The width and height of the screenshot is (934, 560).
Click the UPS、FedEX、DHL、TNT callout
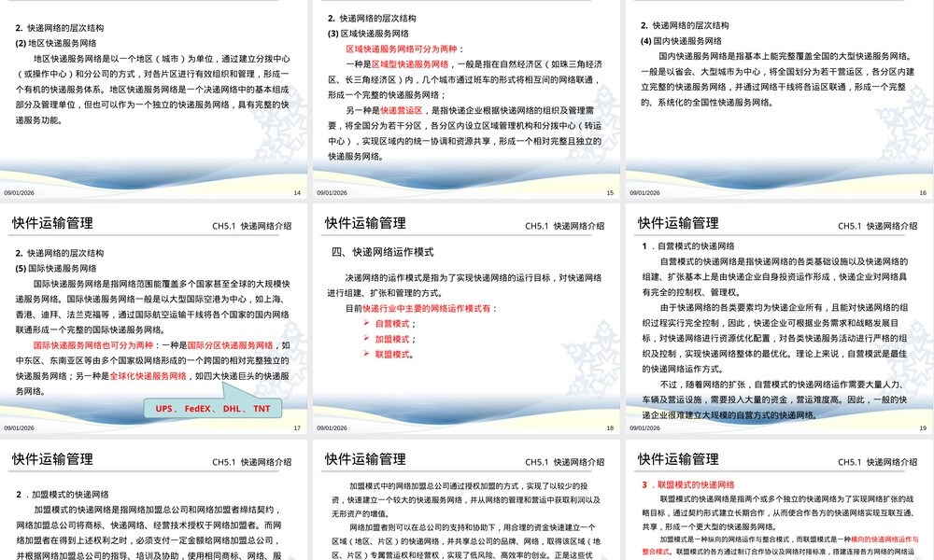tap(213, 408)
